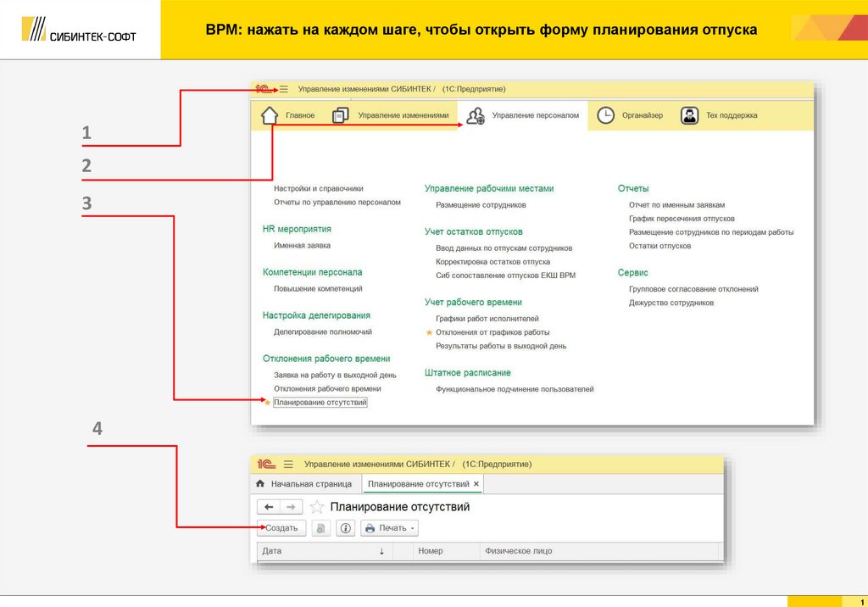The height and width of the screenshot is (607, 868).
Task: Click the Учет остатков отпусков heading
Action: click(474, 231)
